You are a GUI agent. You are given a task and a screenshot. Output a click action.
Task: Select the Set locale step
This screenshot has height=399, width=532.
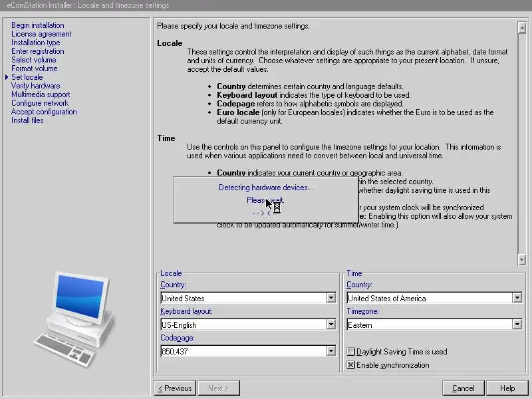tap(27, 77)
